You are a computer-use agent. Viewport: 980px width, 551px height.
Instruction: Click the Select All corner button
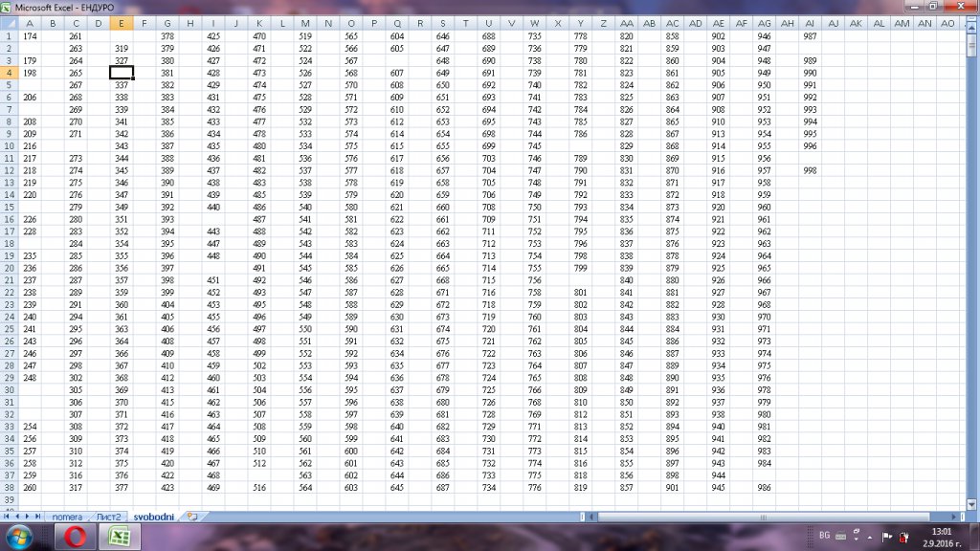tap(9, 23)
